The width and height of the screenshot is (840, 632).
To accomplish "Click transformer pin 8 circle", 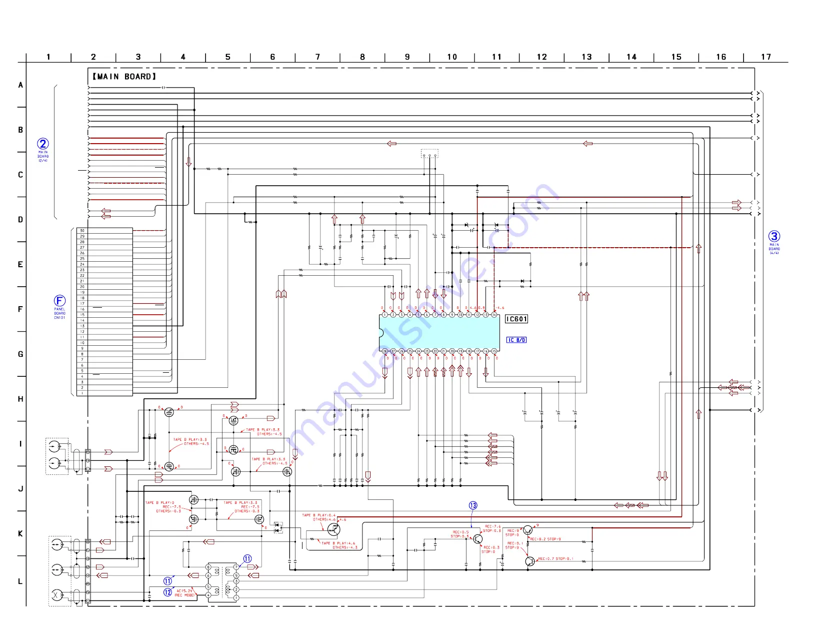I will pyautogui.click(x=208, y=567).
